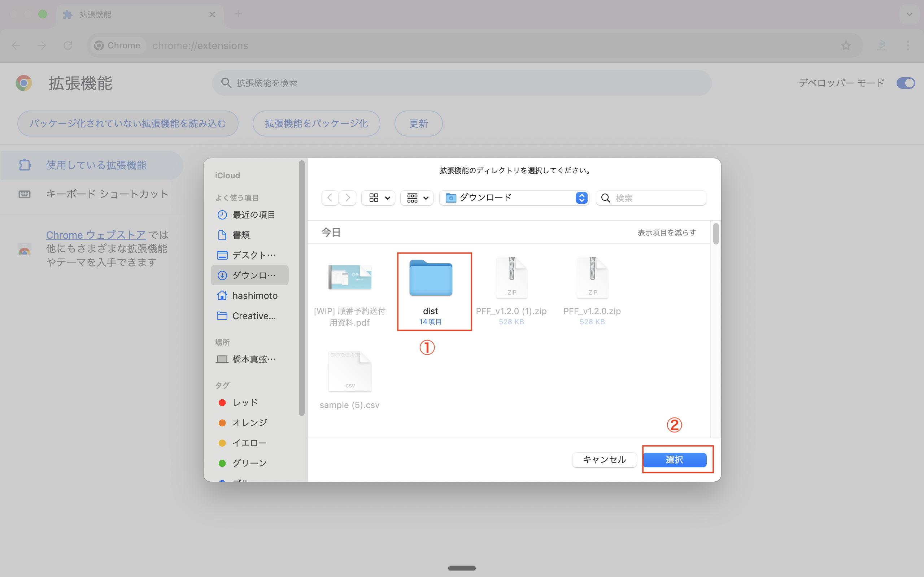The width and height of the screenshot is (924, 577).
Task: Bookmark page with the star icon
Action: coord(845,45)
